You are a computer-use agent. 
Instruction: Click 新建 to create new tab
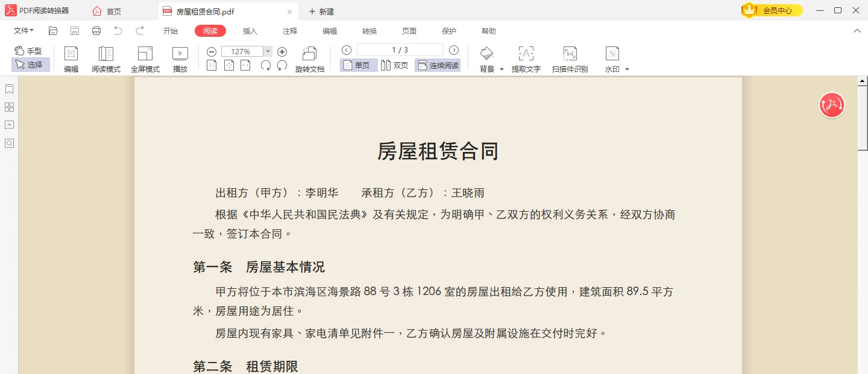point(321,11)
